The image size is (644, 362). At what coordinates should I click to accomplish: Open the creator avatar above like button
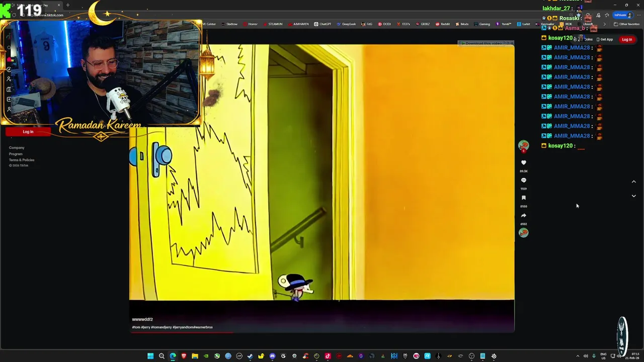coord(523,145)
